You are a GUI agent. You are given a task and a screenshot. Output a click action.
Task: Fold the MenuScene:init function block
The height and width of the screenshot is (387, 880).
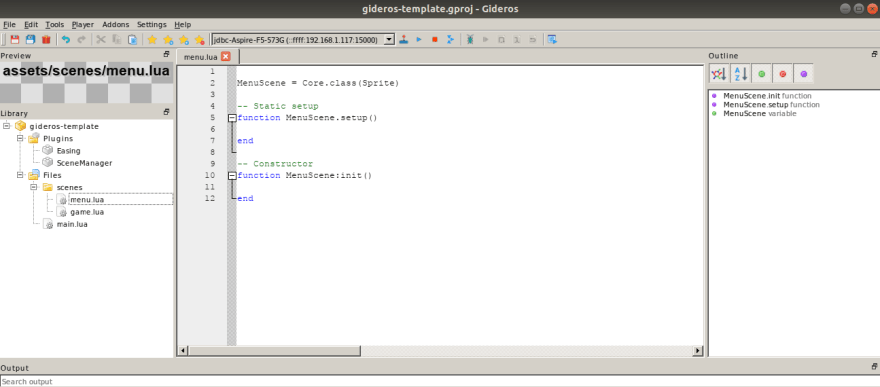point(232,176)
